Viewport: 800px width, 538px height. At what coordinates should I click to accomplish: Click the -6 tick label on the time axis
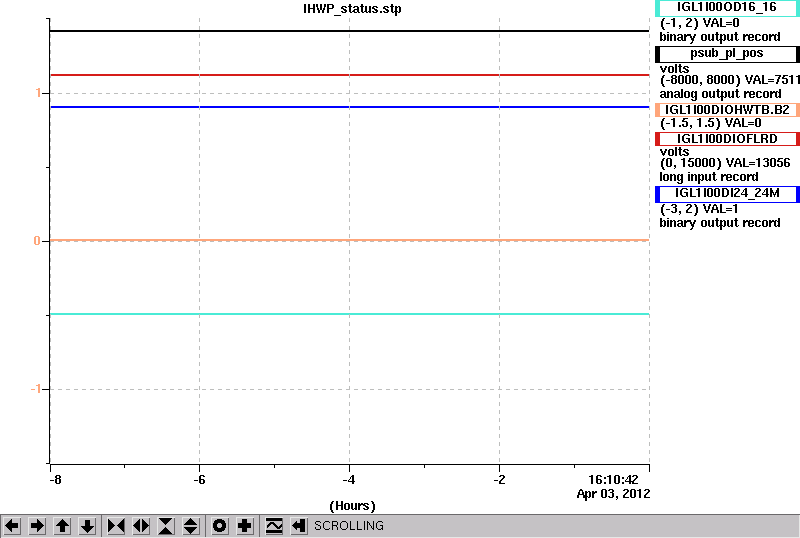coord(199,480)
